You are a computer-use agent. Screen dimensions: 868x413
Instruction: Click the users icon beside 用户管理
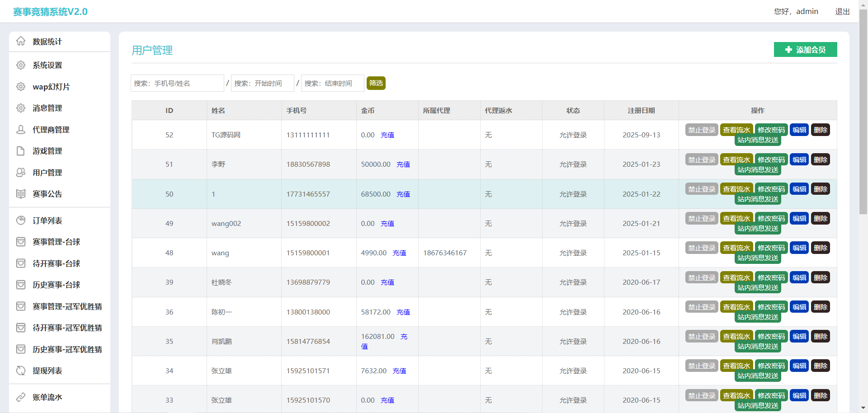coord(21,173)
